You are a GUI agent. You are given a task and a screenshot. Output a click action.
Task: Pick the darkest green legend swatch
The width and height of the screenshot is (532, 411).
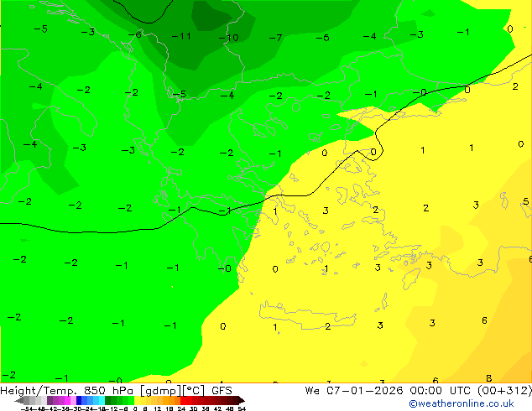107,400
